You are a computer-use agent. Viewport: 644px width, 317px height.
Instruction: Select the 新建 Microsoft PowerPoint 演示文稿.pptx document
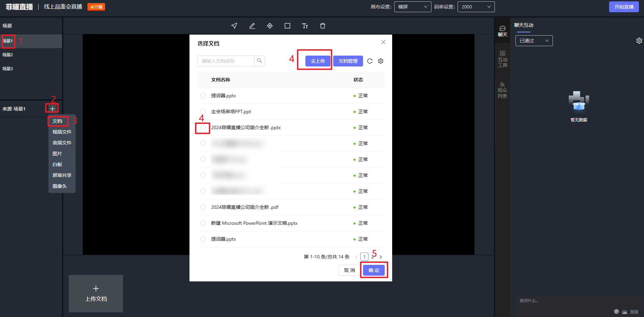(203, 223)
